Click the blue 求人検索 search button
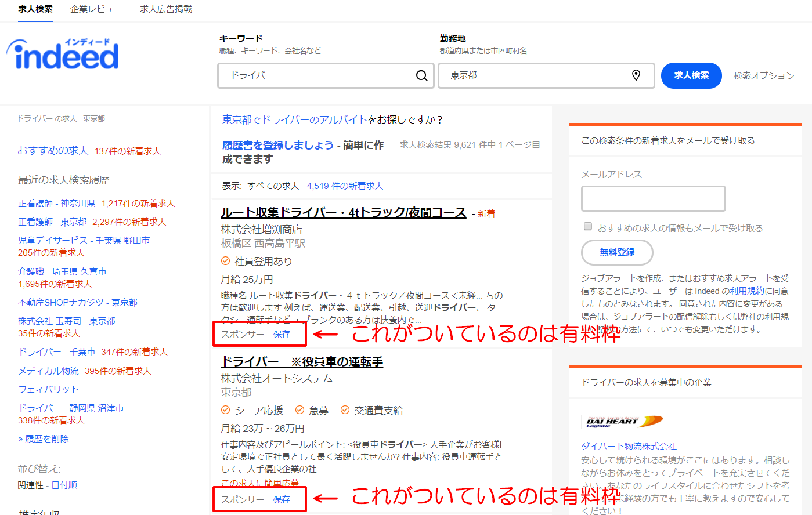Viewport: 812px width, 515px height. (x=691, y=75)
